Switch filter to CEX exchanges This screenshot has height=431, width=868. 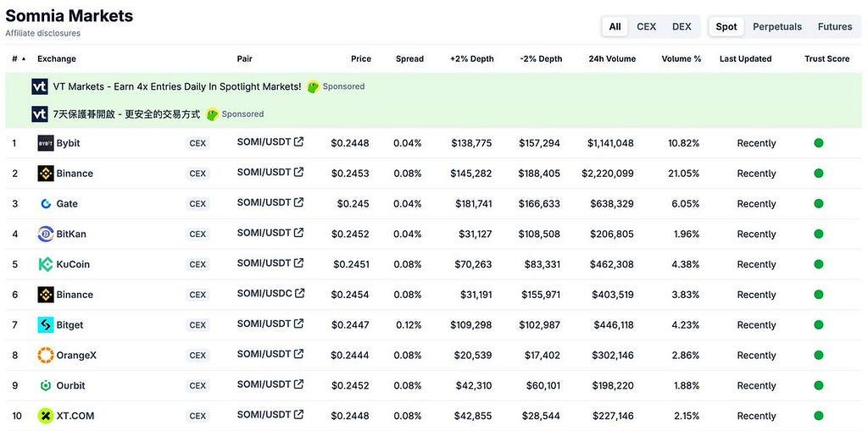(x=646, y=26)
